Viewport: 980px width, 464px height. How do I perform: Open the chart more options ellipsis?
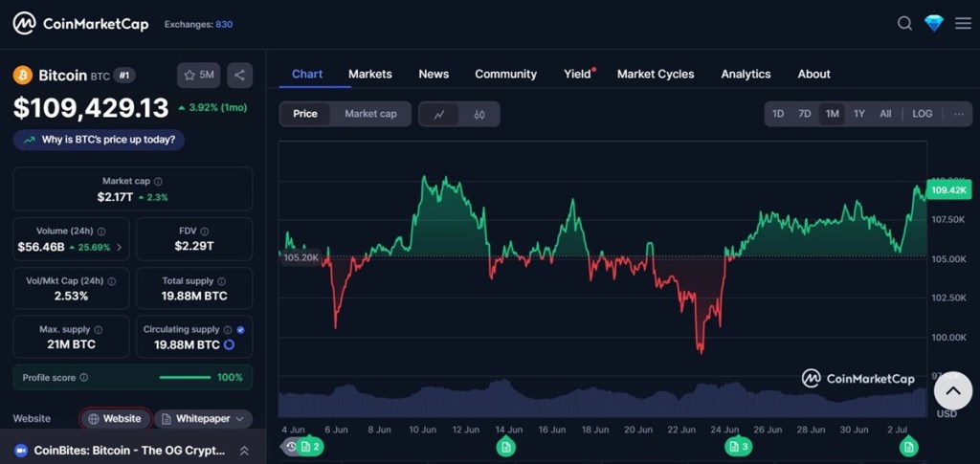click(959, 114)
